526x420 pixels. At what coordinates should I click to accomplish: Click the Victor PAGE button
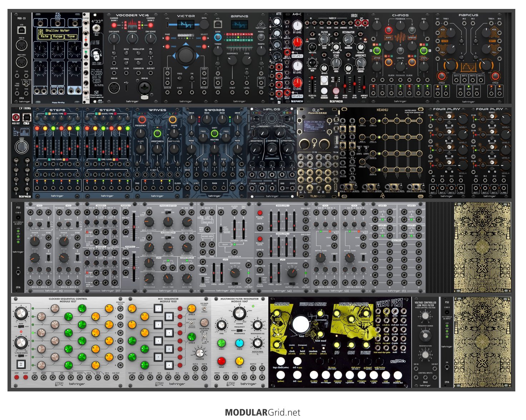(x=168, y=38)
